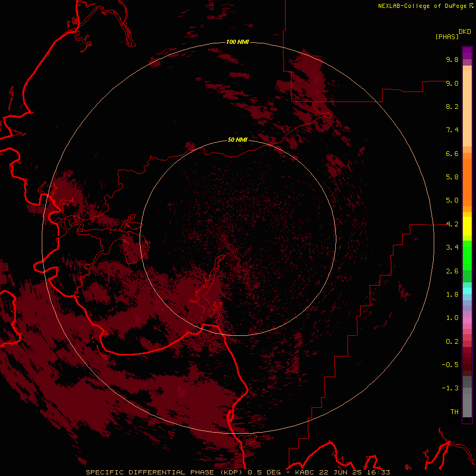476x476 pixels.
Task: Click the 50 NMI range ring label
Action: [x=237, y=140]
